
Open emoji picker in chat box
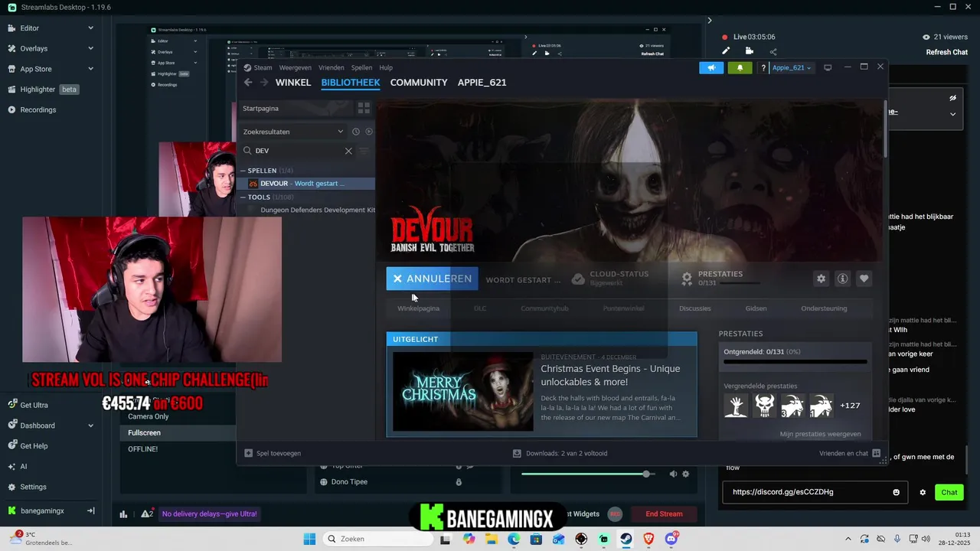click(x=896, y=492)
